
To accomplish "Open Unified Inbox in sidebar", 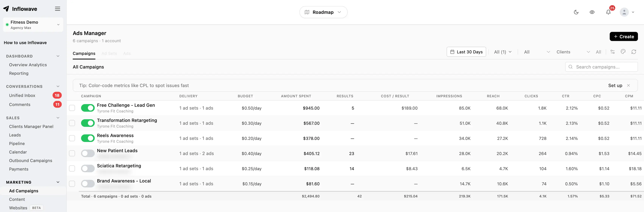I will pos(22,95).
